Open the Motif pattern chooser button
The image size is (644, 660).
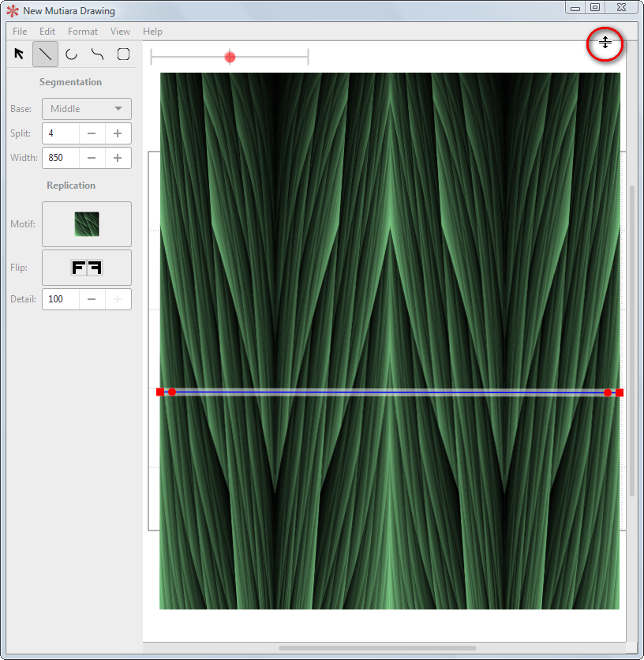87,224
